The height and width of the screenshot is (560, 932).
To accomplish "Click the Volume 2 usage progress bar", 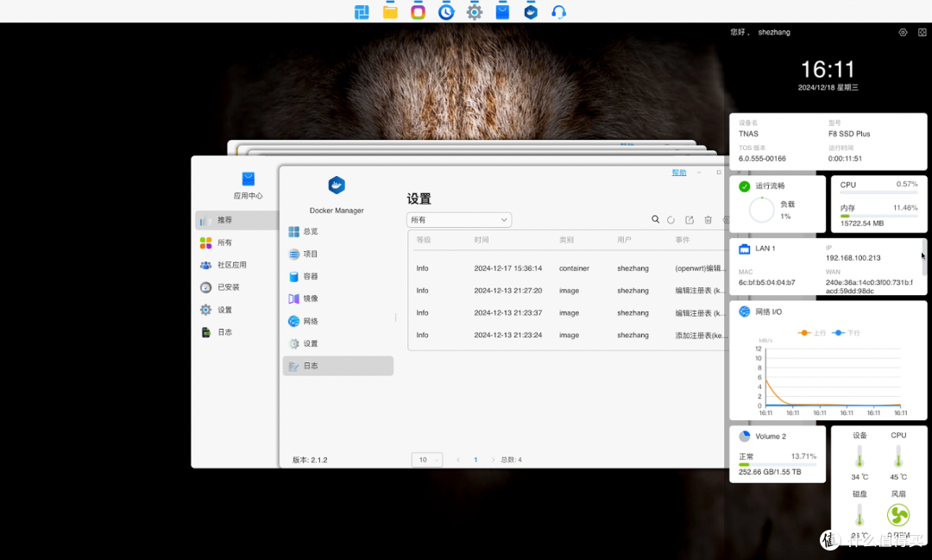I will pyautogui.click(x=778, y=464).
